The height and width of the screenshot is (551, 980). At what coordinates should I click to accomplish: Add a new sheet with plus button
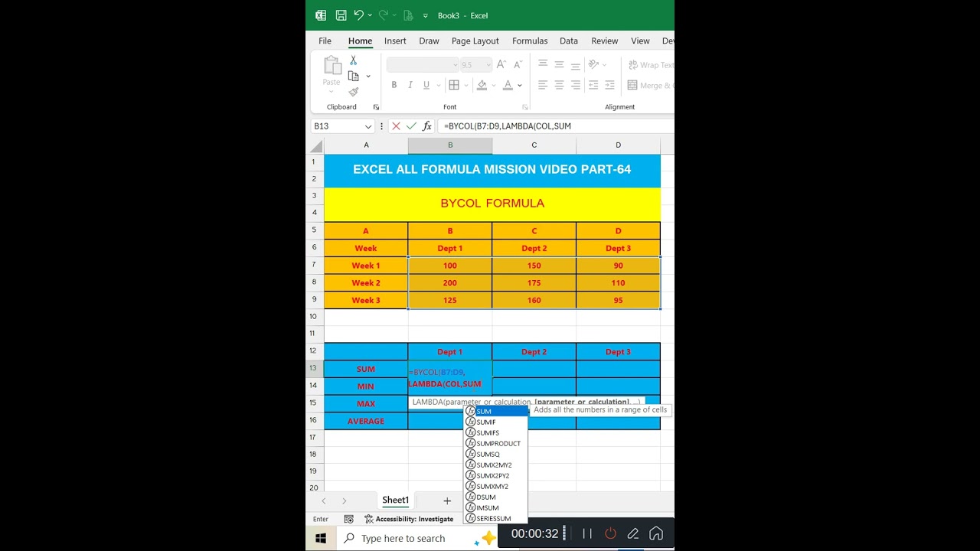click(x=447, y=501)
